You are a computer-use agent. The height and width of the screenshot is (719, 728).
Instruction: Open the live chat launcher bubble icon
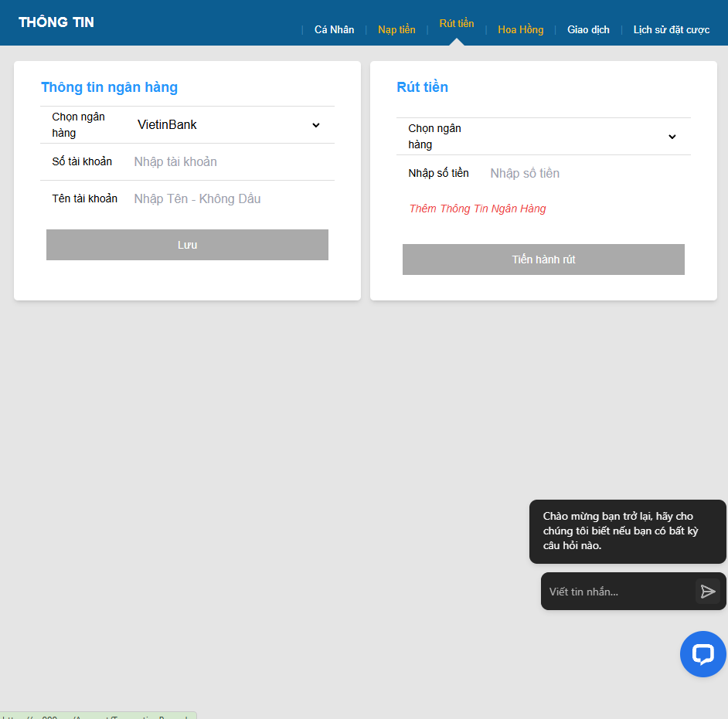click(x=702, y=654)
